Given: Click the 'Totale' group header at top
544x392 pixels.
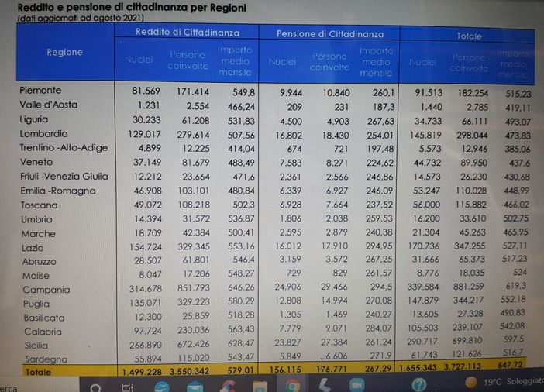Looking at the screenshot, I should point(469,36).
